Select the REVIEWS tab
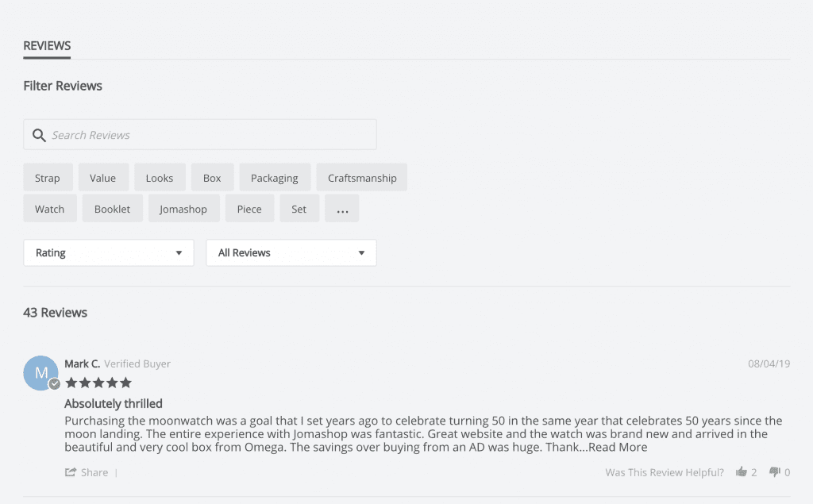The width and height of the screenshot is (813, 504). coord(47,46)
